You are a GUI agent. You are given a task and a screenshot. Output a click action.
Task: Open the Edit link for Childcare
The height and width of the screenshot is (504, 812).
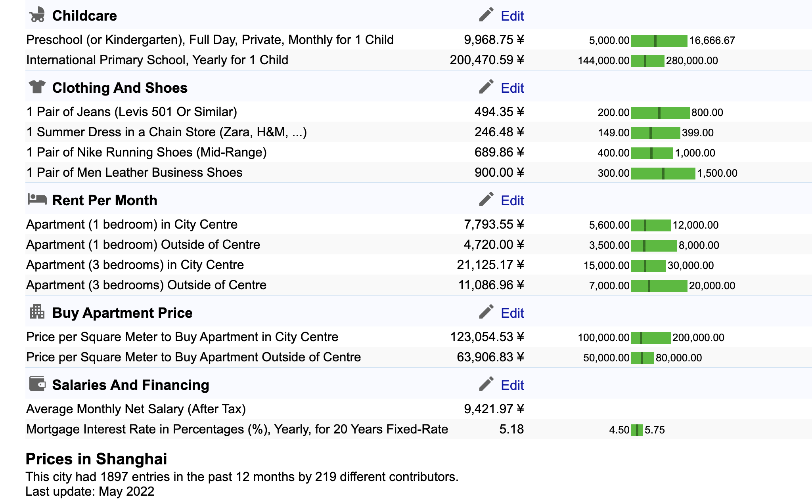512,16
